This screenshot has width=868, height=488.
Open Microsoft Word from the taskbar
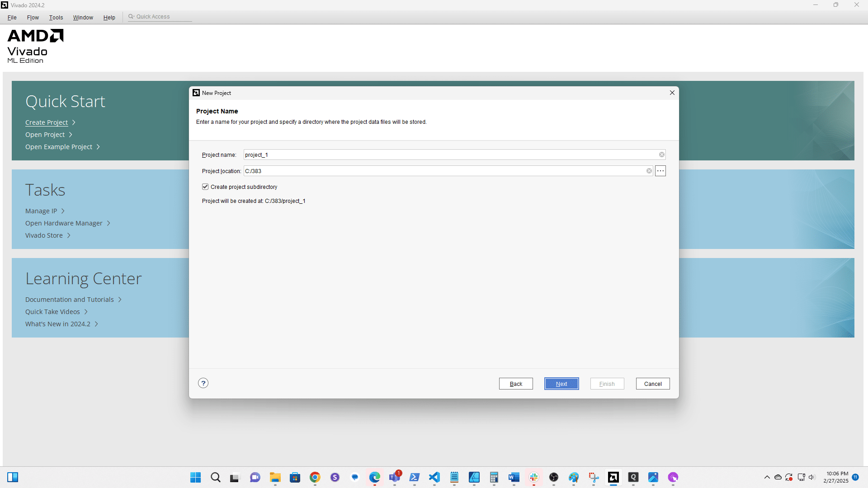point(514,478)
